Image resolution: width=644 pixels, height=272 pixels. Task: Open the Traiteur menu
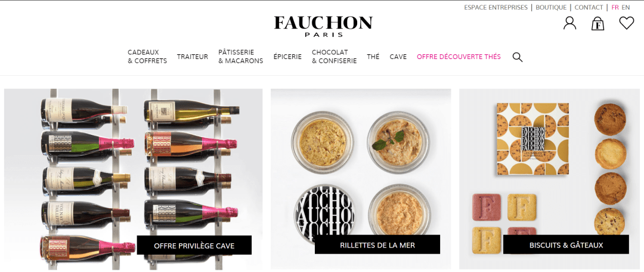click(x=192, y=57)
